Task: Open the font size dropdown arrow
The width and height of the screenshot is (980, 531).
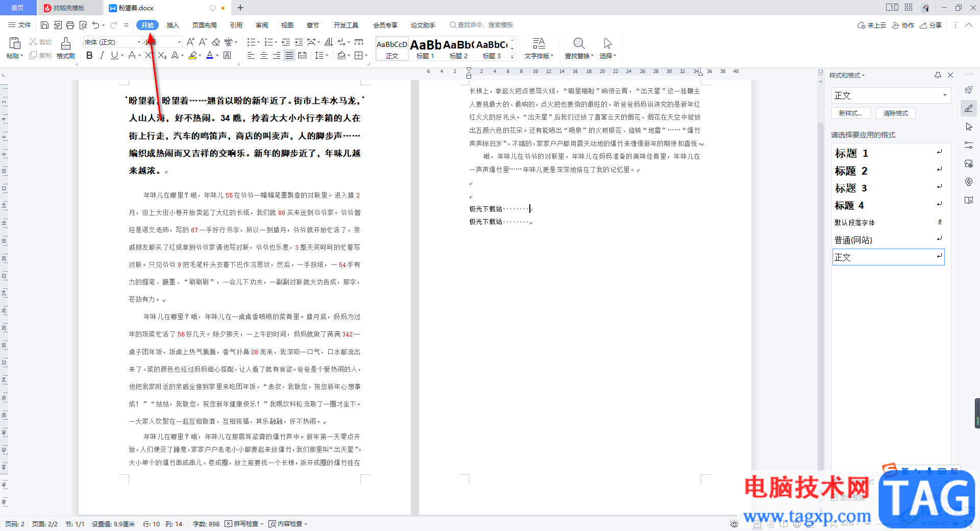Action: pyautogui.click(x=179, y=42)
